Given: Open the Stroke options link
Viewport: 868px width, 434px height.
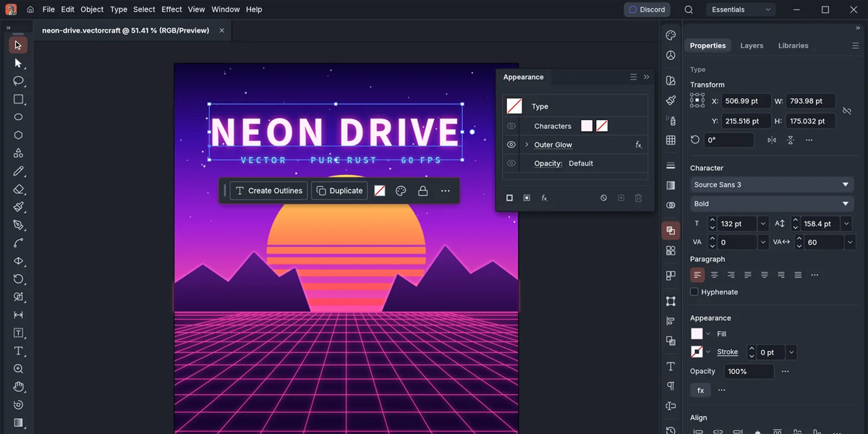Looking at the screenshot, I should click(x=728, y=352).
